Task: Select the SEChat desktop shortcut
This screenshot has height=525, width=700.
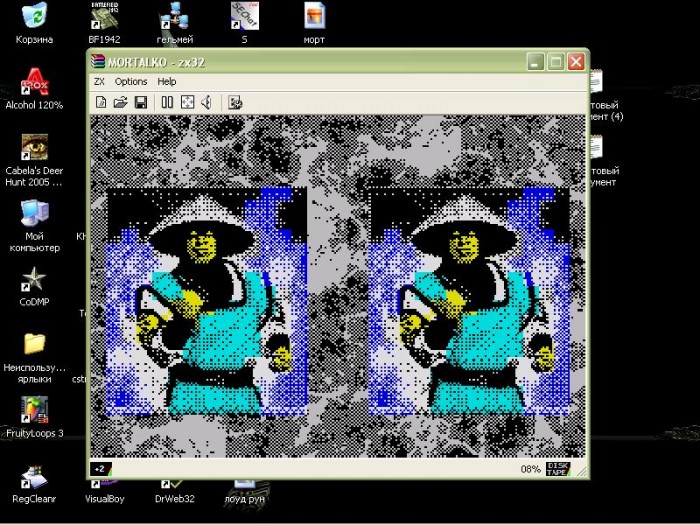Action: [x=245, y=23]
